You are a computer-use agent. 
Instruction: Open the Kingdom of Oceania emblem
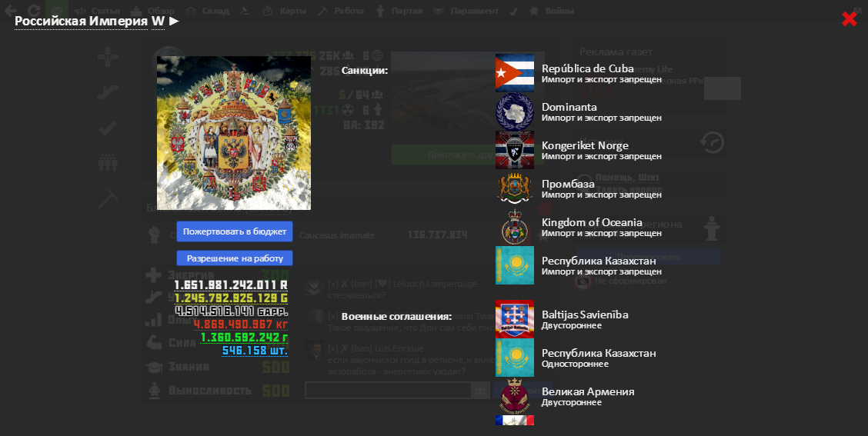[514, 227]
